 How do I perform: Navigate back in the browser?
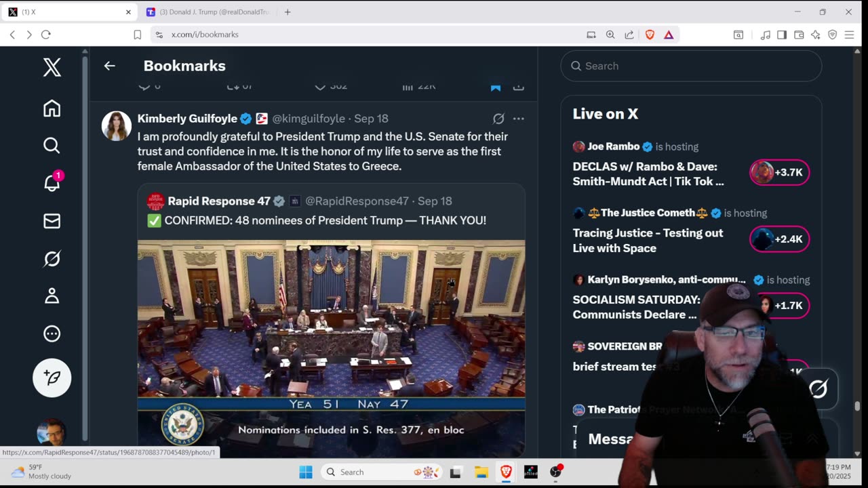pyautogui.click(x=12, y=35)
